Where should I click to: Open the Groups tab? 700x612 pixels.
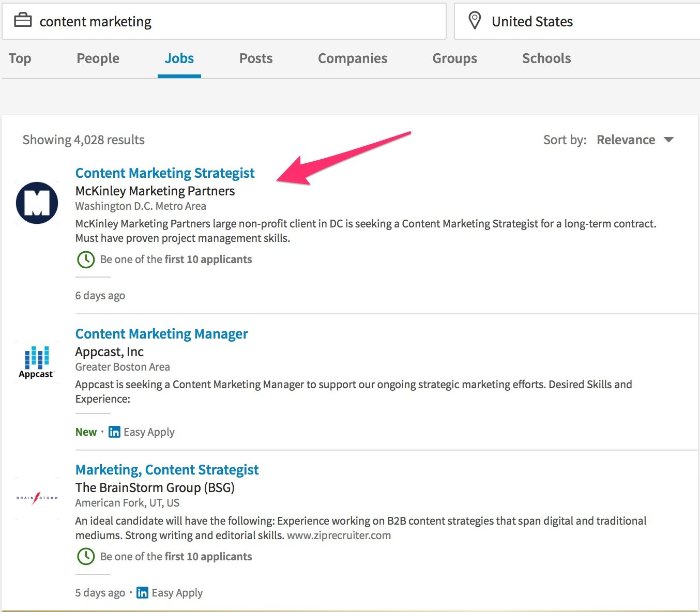tap(455, 58)
